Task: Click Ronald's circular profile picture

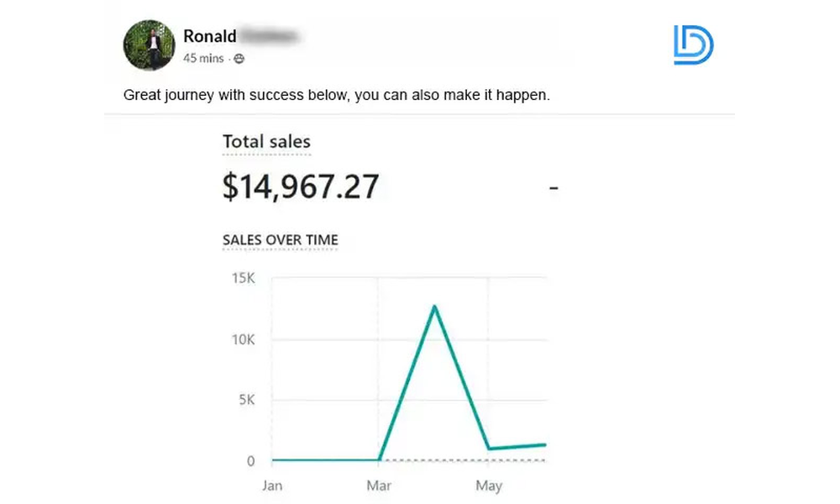Action: tap(149, 45)
